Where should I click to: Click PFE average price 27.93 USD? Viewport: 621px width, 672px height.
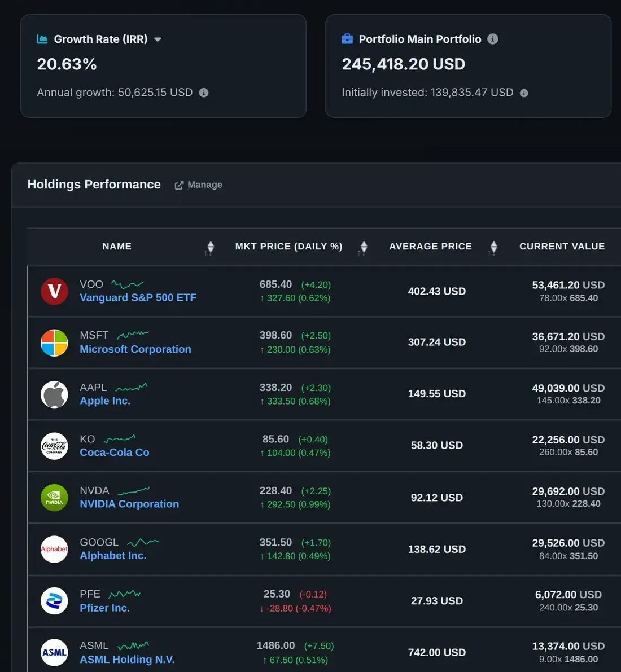[x=436, y=601]
